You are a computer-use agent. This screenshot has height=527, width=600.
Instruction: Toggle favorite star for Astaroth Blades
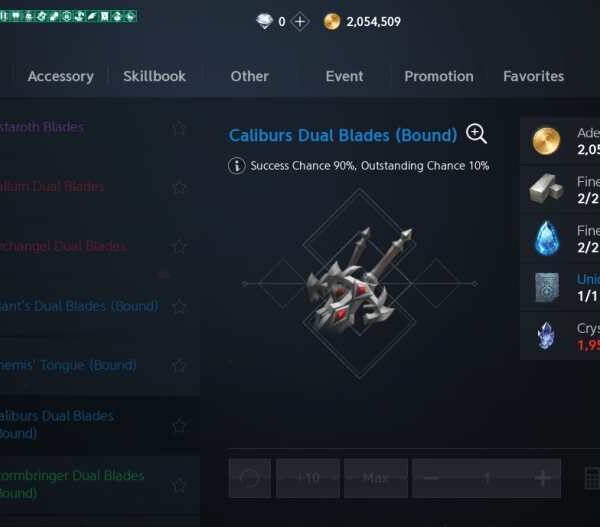tap(179, 128)
